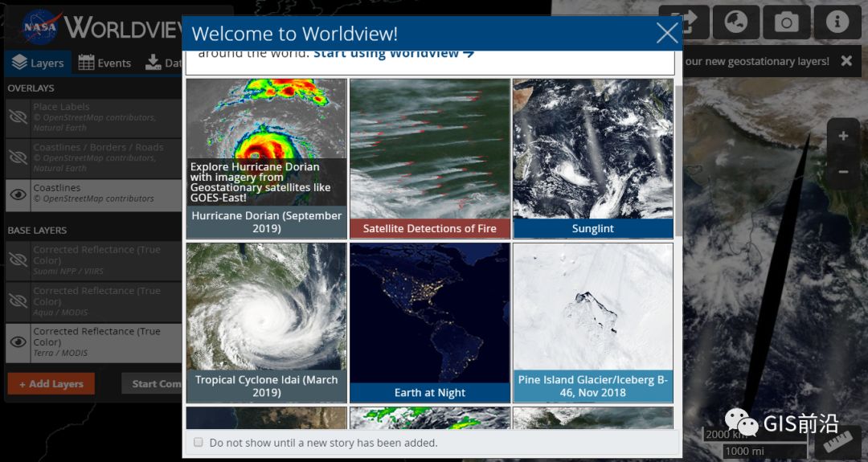Open the Earth at Night story thumbnail
The image size is (868, 462).
pyautogui.click(x=430, y=321)
